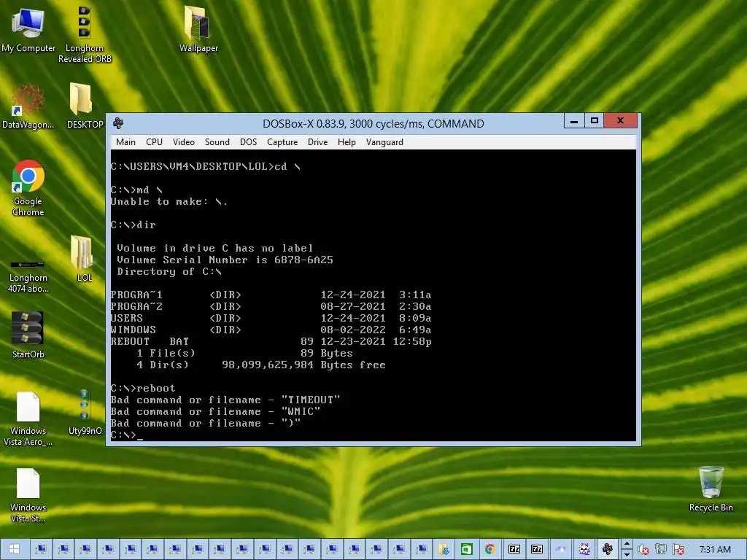This screenshot has height=560, width=747.
Task: Click the taskbar scroll up arrow
Action: point(627,544)
